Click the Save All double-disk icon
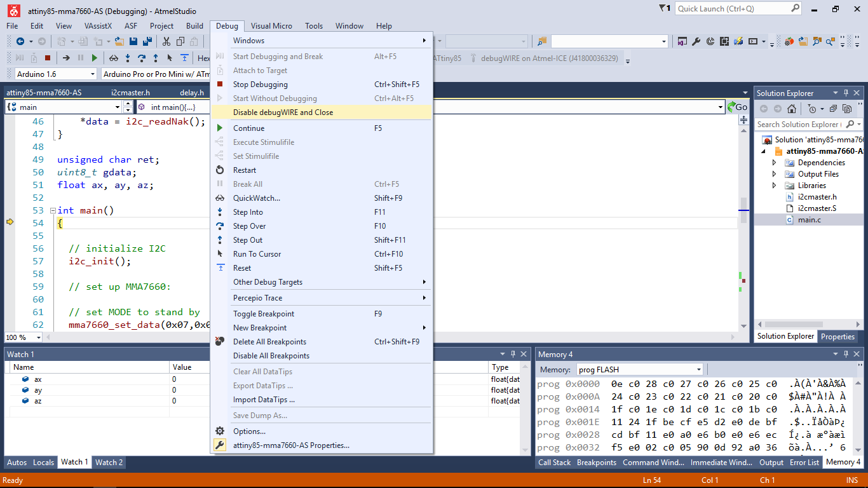 [x=147, y=42]
